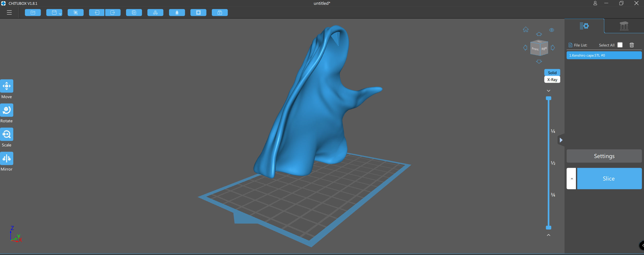Reset view with the home icon
The height and width of the screenshot is (255, 644).
(x=526, y=29)
